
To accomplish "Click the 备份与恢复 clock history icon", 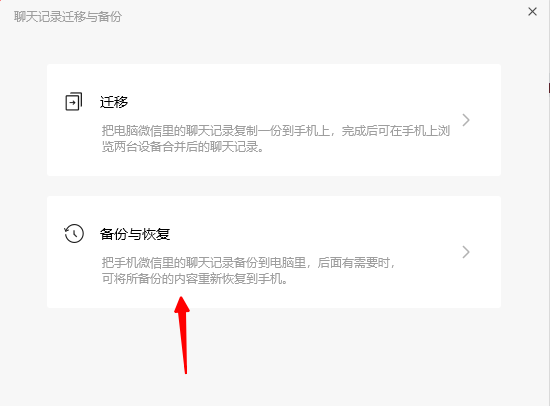I will point(74,234).
